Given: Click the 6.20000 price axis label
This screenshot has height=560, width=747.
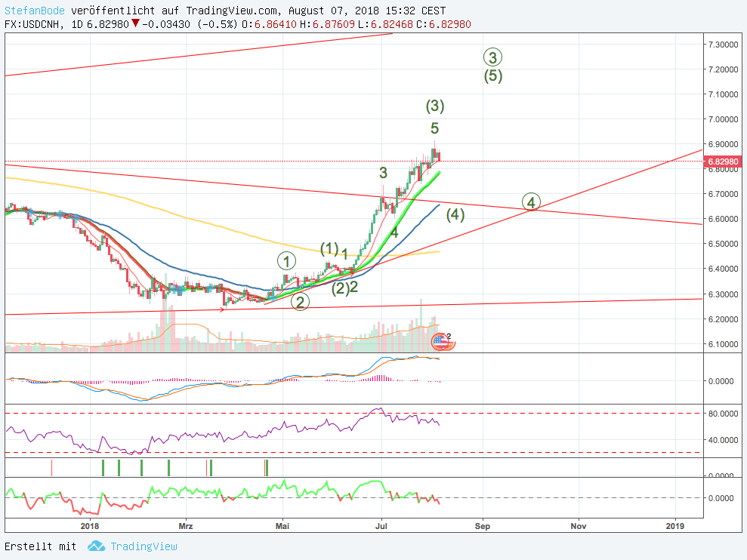Looking at the screenshot, I should click(x=723, y=319).
